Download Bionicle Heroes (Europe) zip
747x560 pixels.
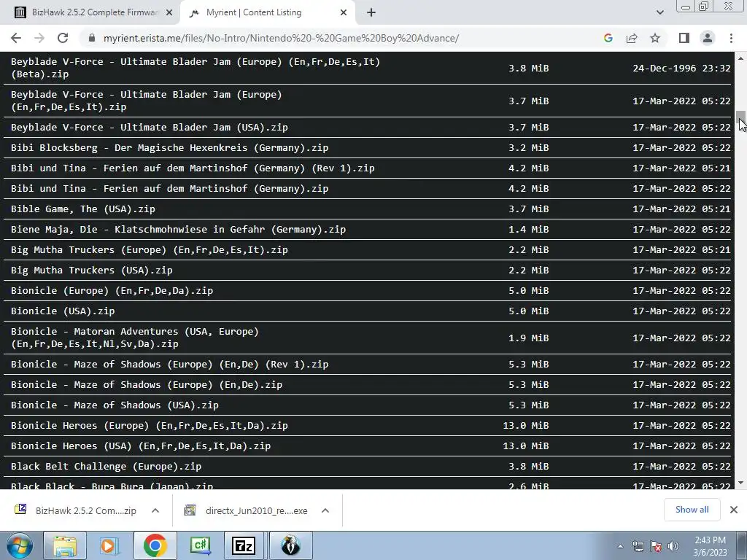point(149,426)
